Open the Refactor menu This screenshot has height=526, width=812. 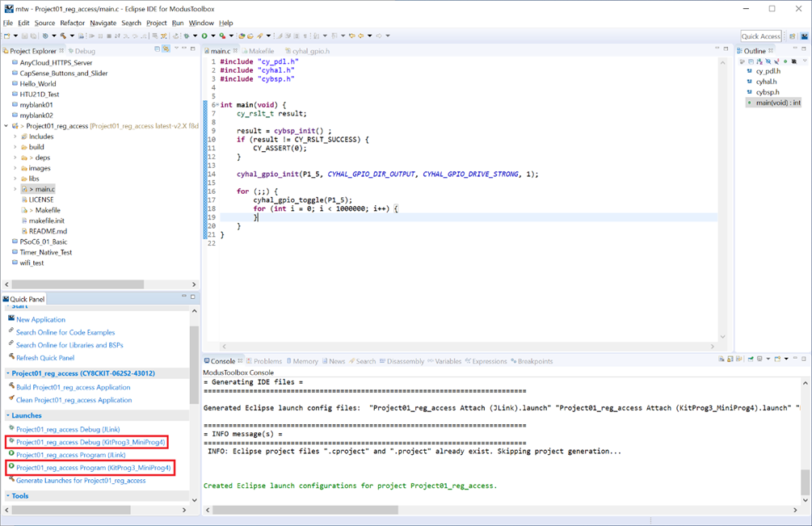[72, 23]
